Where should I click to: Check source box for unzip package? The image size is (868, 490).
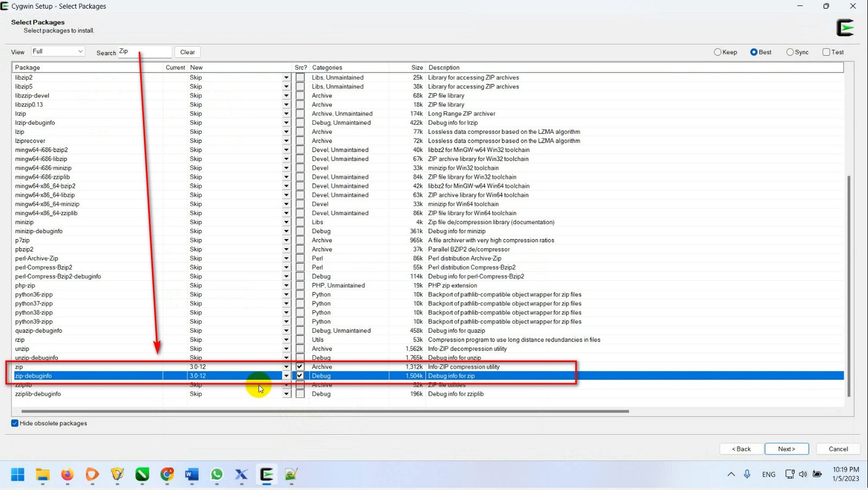click(x=300, y=349)
